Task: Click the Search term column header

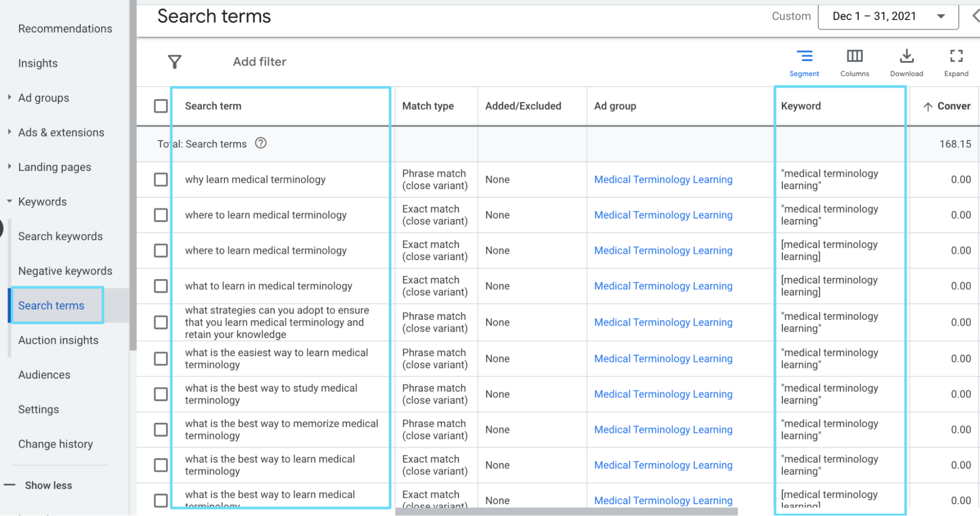Action: (x=213, y=106)
